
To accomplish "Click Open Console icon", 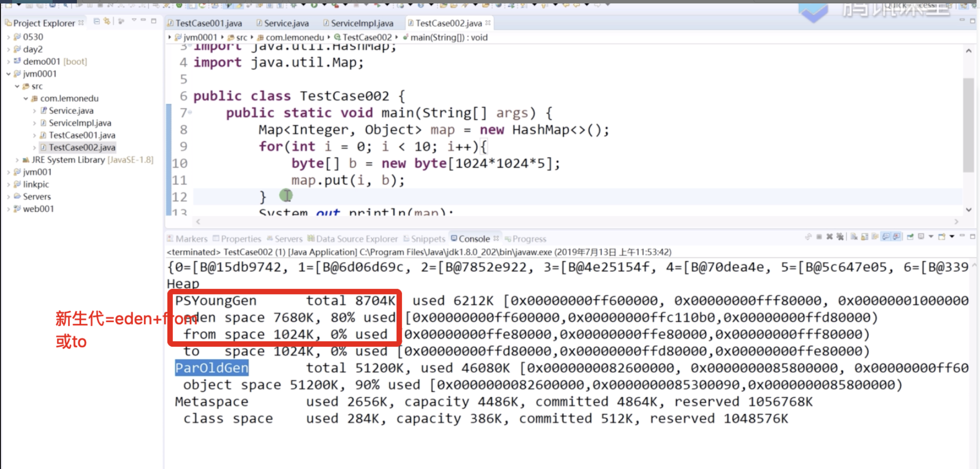I will click(x=942, y=237).
